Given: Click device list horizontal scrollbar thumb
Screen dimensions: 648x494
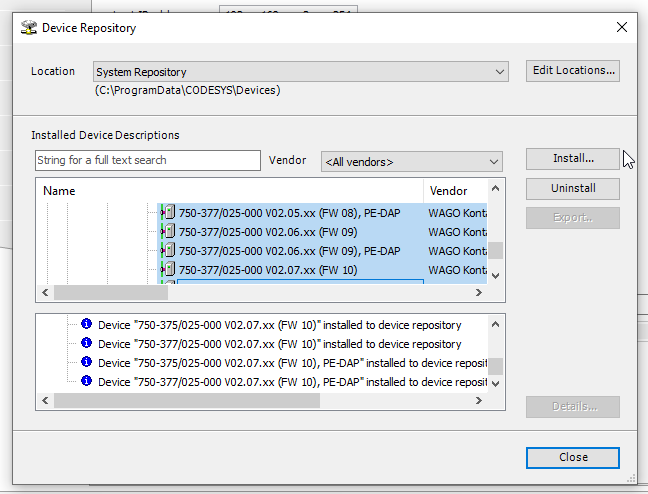Looking at the screenshot, I should [x=111, y=293].
